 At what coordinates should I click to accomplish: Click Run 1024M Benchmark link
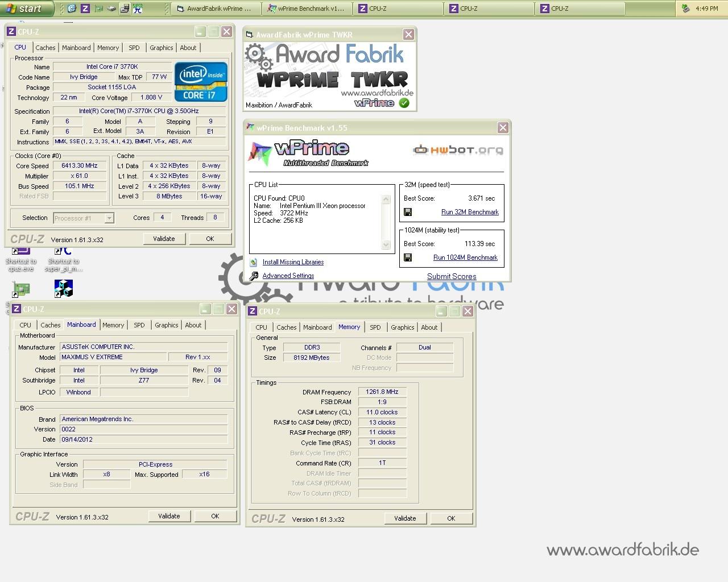point(465,257)
